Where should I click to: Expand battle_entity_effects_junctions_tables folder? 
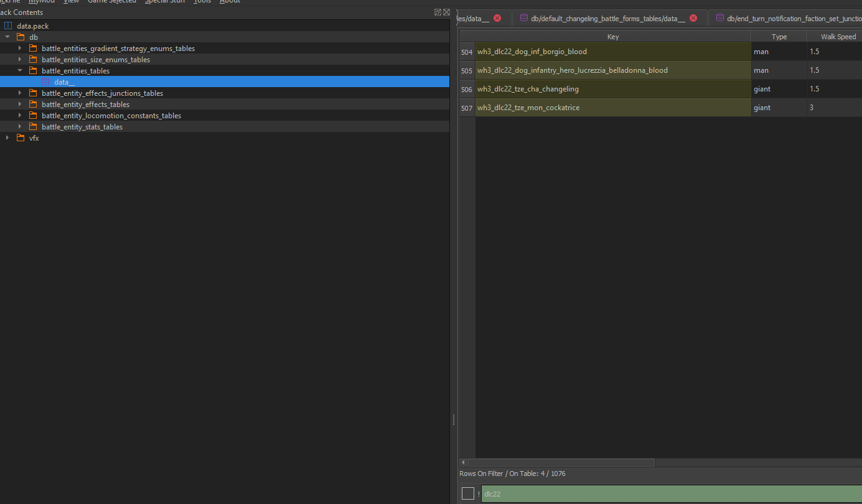coord(20,93)
